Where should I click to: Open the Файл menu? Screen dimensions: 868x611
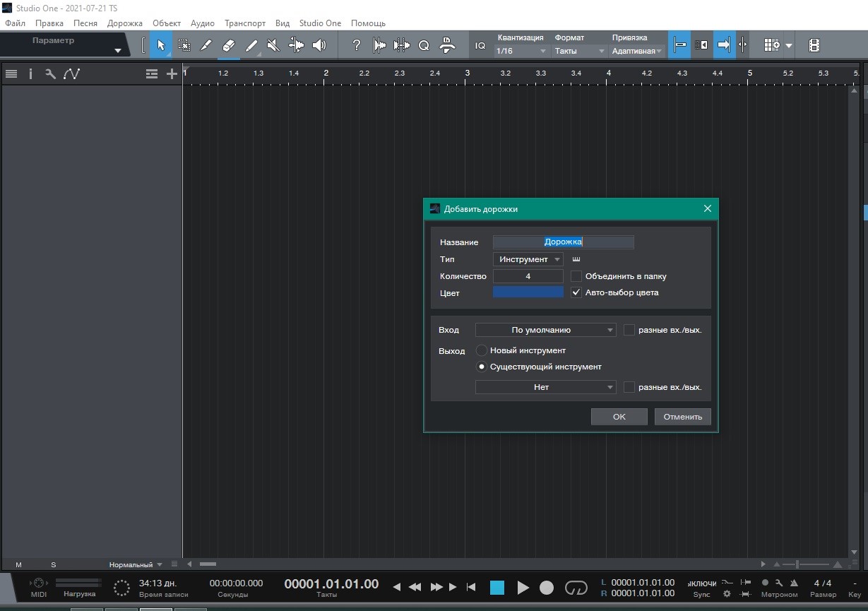(15, 23)
